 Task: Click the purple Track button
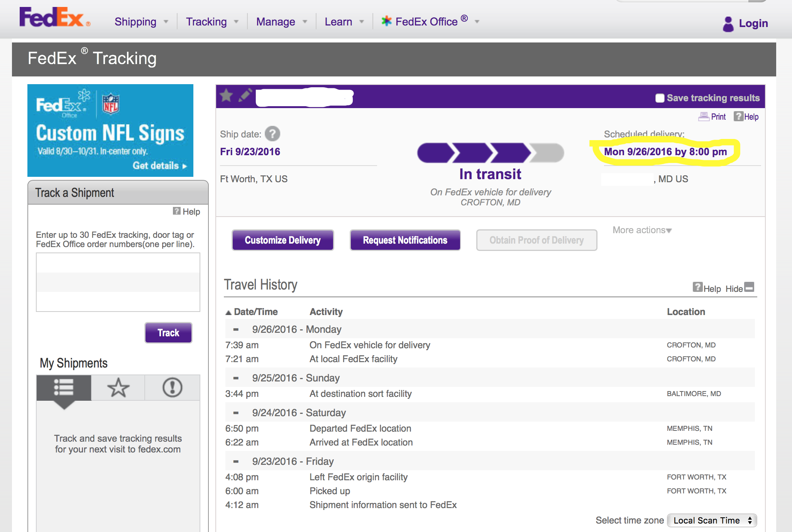[168, 333]
